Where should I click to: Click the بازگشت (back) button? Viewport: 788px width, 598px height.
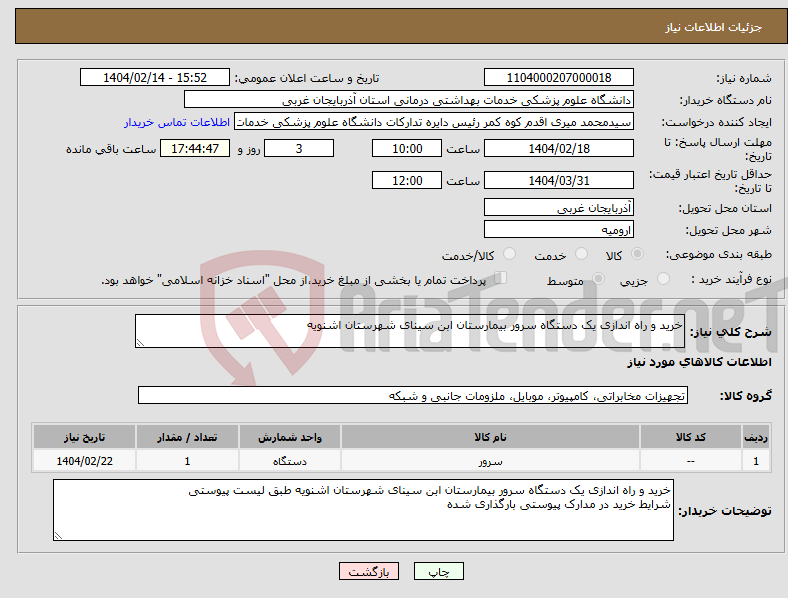pyautogui.click(x=369, y=571)
